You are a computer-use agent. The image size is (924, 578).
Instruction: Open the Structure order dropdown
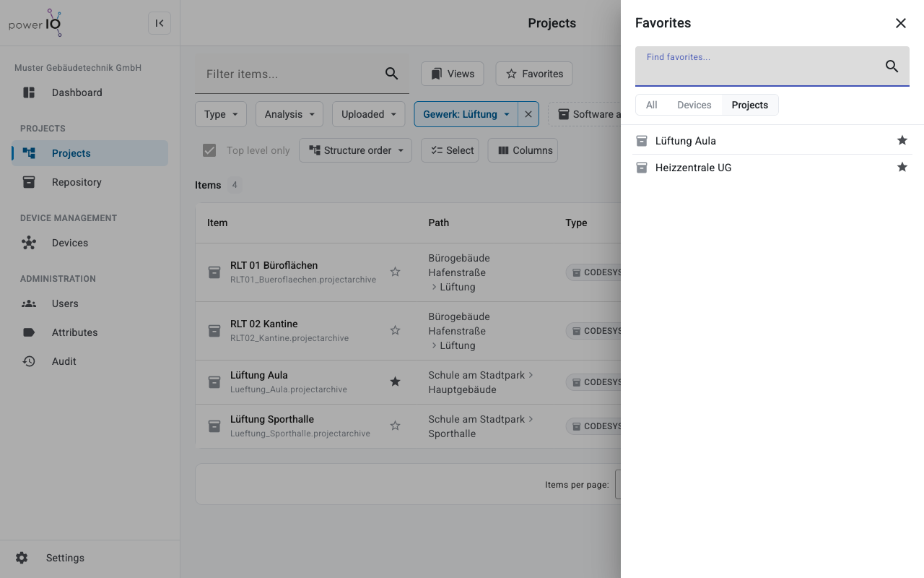click(x=356, y=150)
